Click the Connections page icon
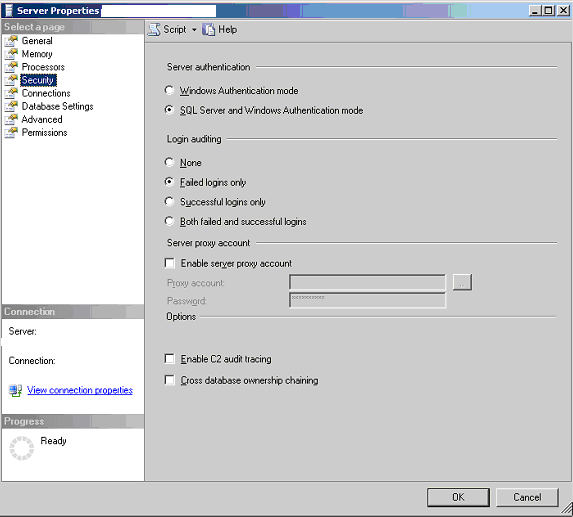 click(x=11, y=93)
